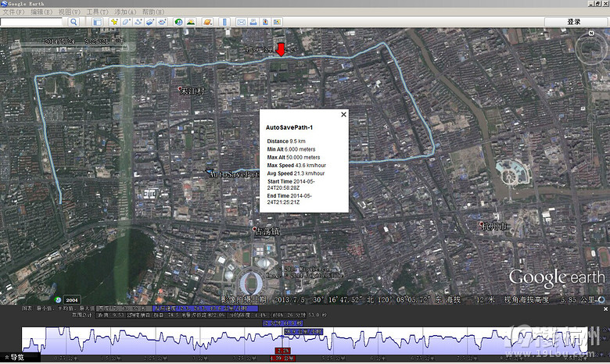Open the 视图(V) menu
Screen dimensions: 610x364
point(70,12)
